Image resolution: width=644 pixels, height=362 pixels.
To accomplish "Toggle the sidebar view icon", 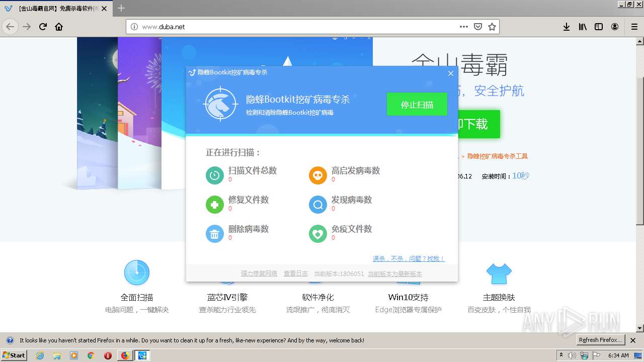I will (x=599, y=27).
